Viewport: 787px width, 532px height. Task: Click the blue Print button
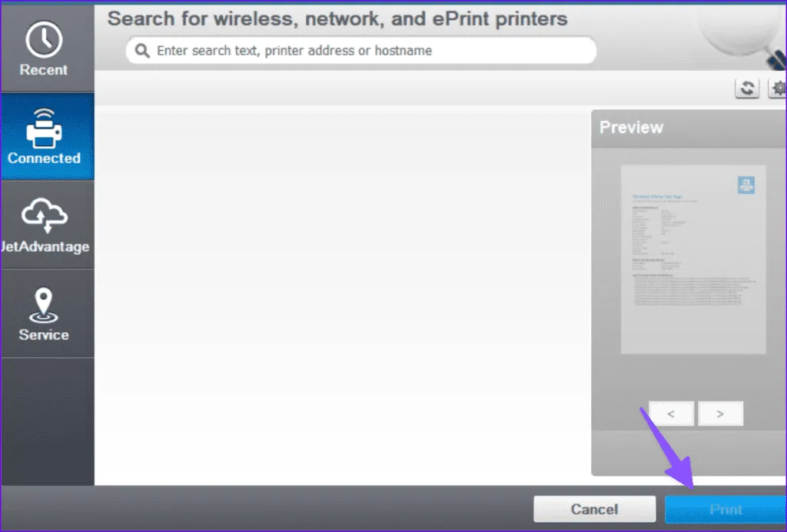[725, 509]
